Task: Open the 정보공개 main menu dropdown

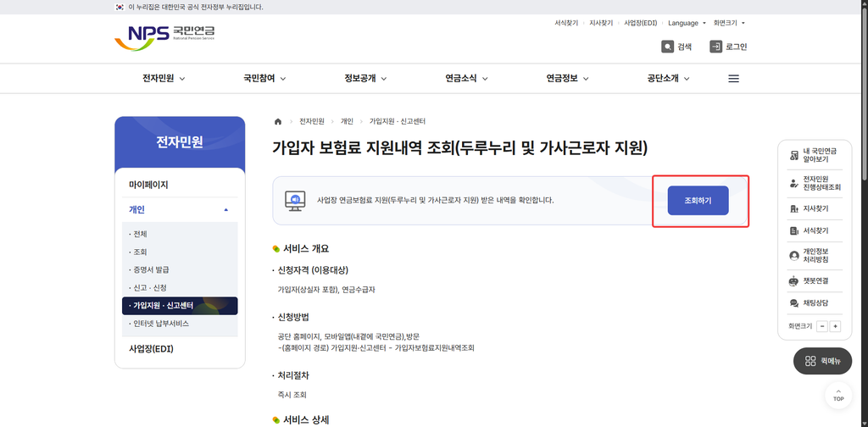Action: pyautogui.click(x=365, y=79)
